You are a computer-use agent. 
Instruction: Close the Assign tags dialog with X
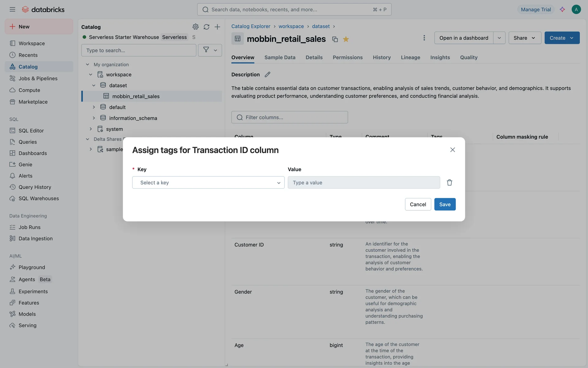coord(452,150)
